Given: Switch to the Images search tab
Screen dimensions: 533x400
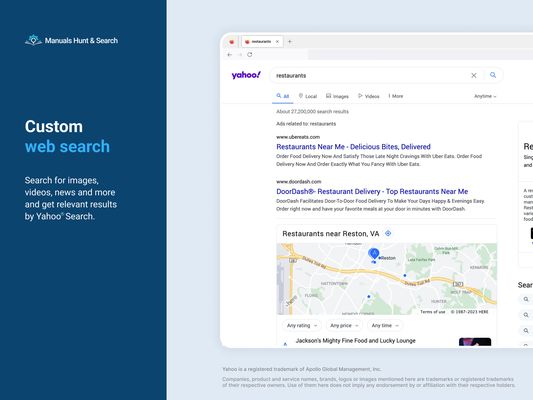Looking at the screenshot, I should tap(337, 96).
